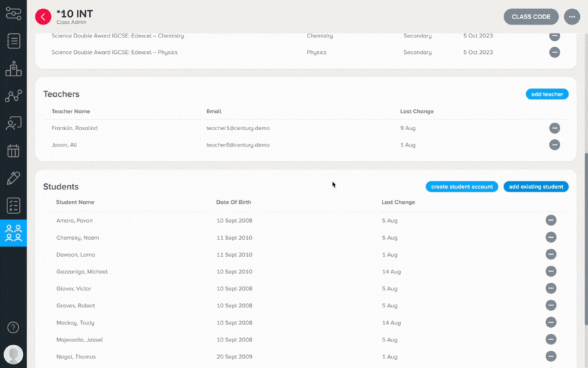Select student name Amara, Pavan
This screenshot has height=368, width=588.
(74, 220)
